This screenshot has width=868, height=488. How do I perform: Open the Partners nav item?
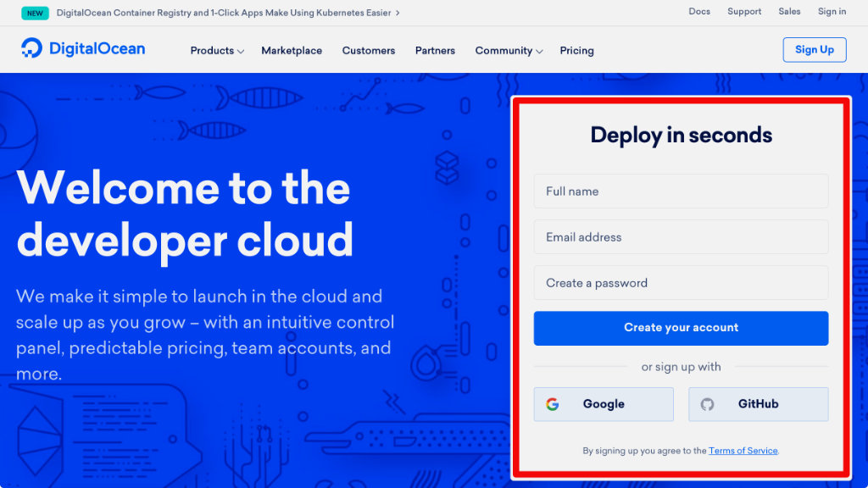coord(435,51)
